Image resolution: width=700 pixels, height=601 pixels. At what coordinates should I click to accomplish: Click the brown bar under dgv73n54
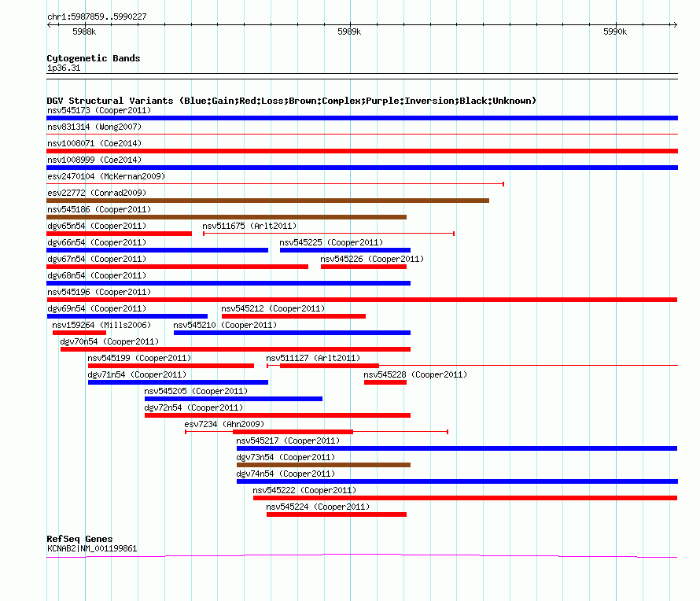pyautogui.click(x=324, y=465)
